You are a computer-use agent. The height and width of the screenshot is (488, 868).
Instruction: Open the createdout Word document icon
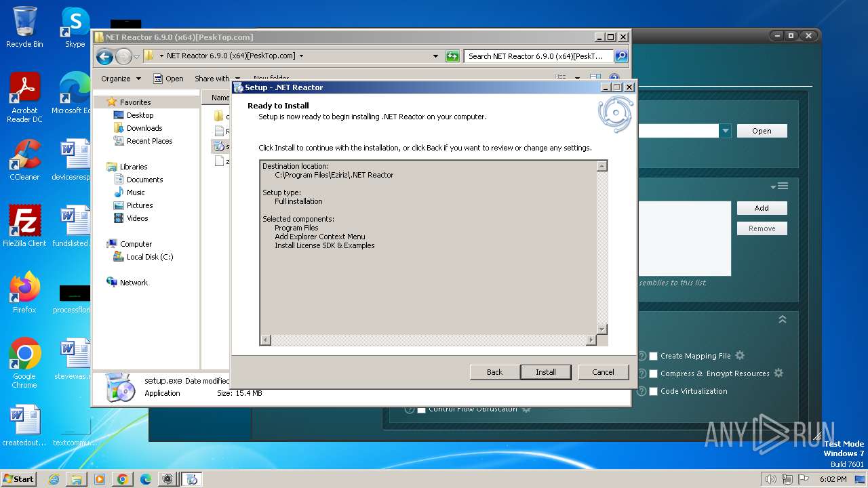pos(24,426)
